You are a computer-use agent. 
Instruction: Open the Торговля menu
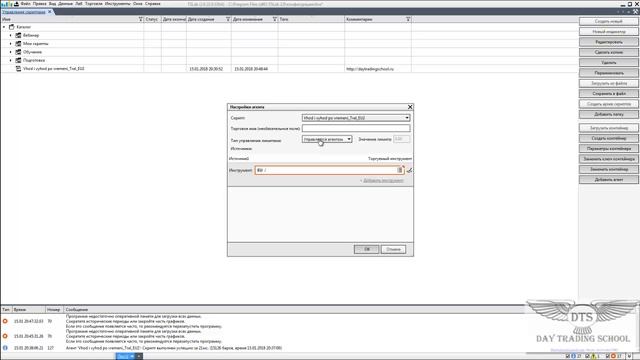94,4
